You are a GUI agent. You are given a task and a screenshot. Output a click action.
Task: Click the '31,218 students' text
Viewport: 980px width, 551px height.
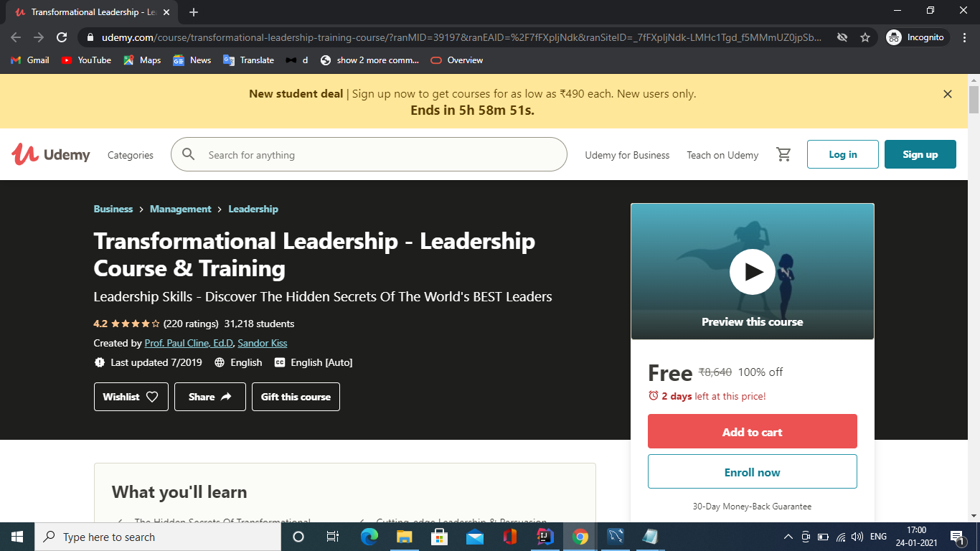(260, 324)
